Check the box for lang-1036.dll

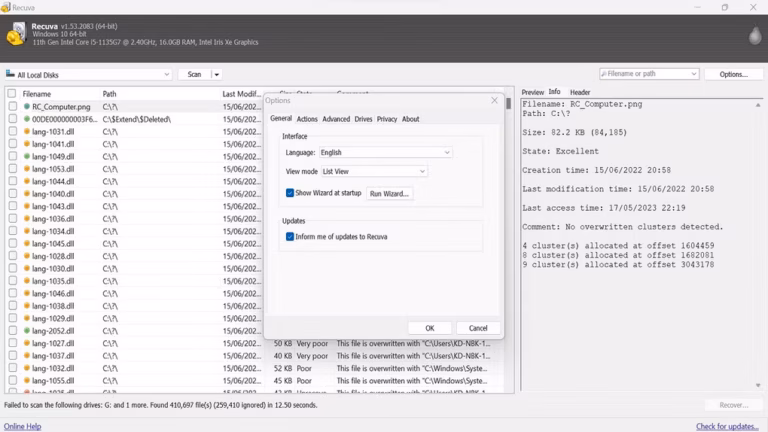pos(13,218)
